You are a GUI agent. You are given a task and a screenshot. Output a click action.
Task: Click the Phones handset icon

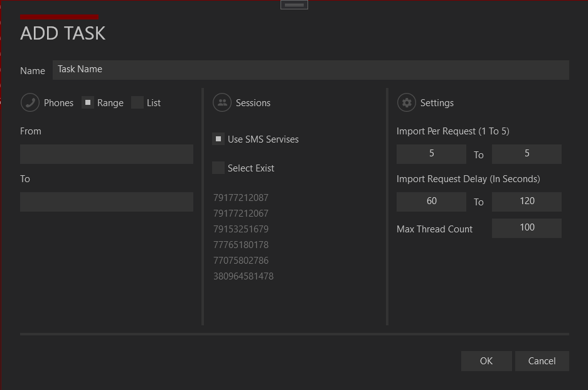[30, 102]
